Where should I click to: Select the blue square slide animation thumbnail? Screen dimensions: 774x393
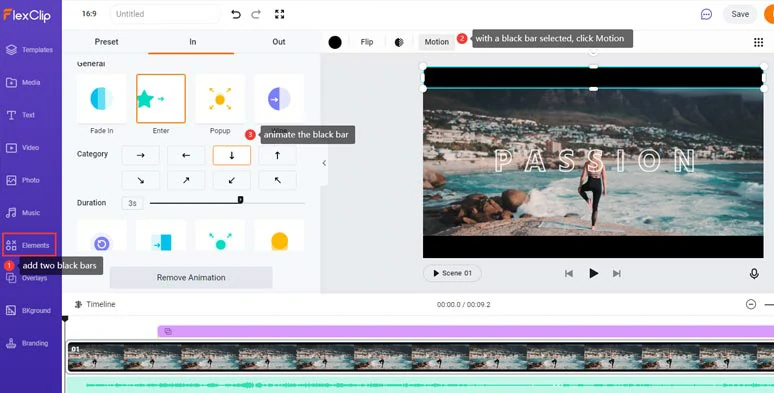pos(161,236)
